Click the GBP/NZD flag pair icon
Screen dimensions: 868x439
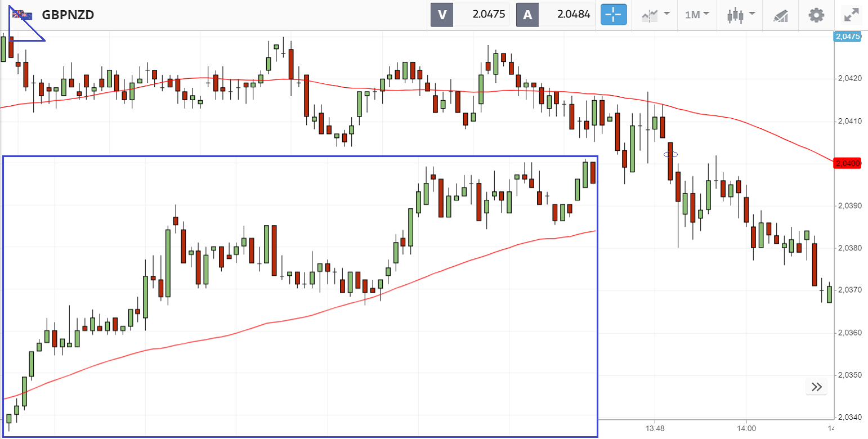tap(22, 15)
